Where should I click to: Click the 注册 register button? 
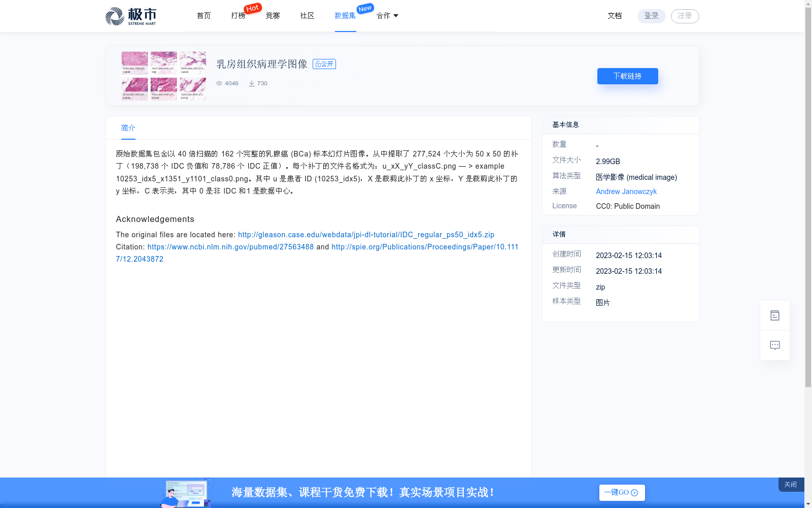[x=685, y=16]
